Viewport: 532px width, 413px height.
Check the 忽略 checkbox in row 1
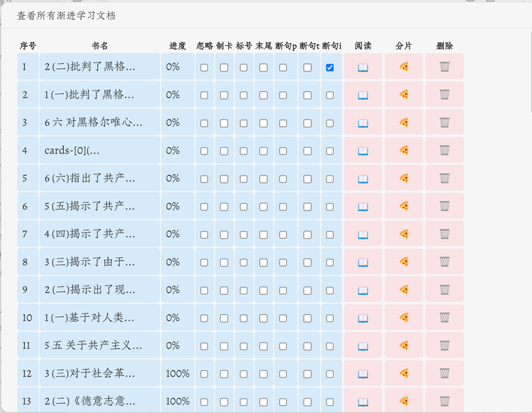[x=204, y=68]
